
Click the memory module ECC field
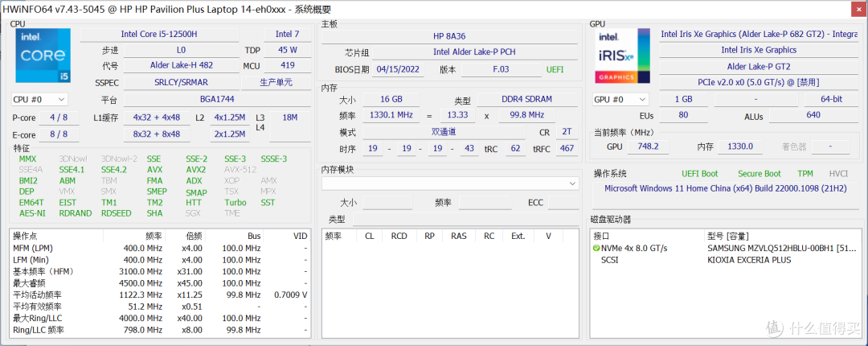[x=563, y=203]
